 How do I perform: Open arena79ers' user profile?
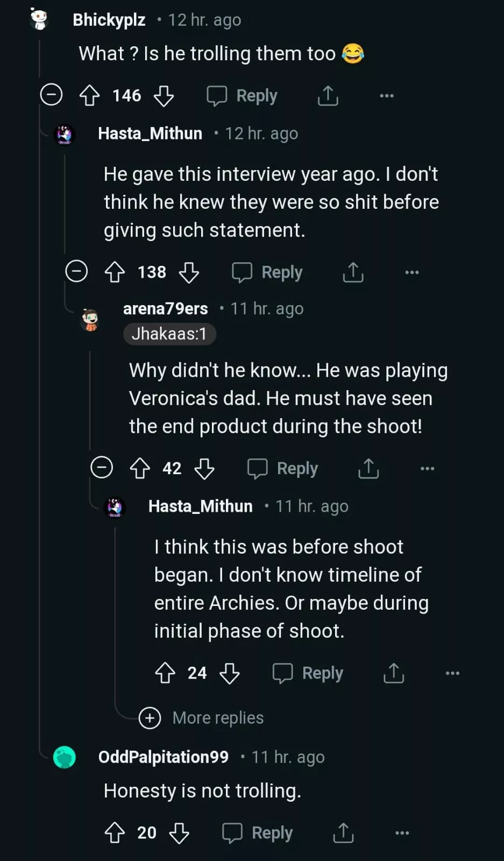click(x=165, y=308)
